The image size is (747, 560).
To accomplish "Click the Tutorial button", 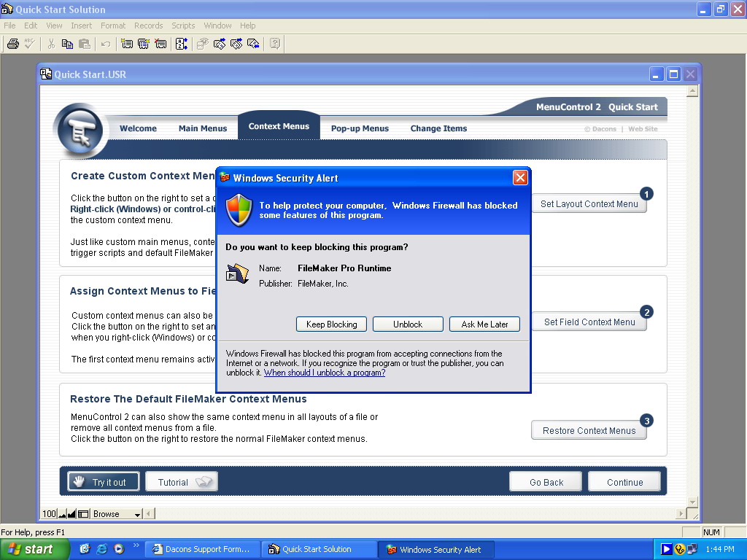I will point(182,482).
